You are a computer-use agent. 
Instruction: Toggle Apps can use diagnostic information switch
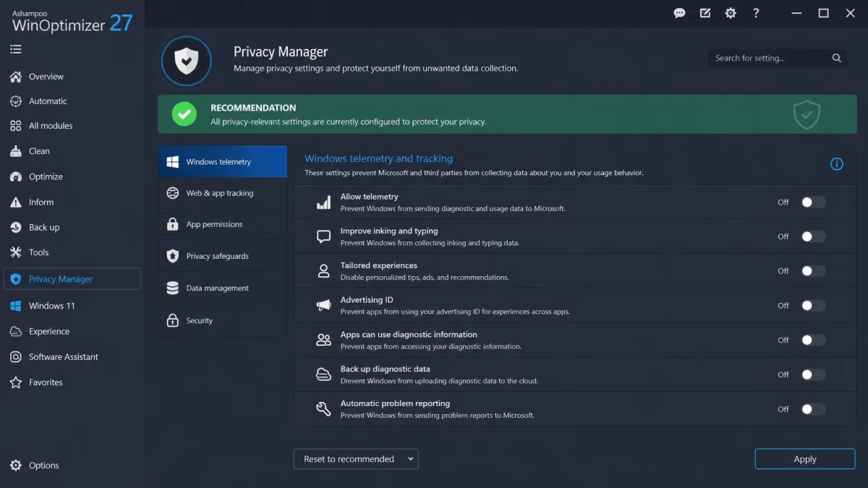coord(813,340)
